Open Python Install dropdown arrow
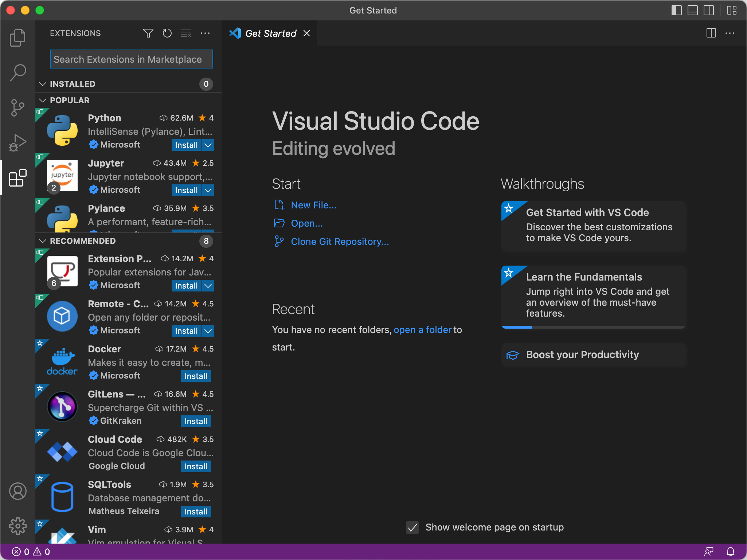 pyautogui.click(x=208, y=145)
